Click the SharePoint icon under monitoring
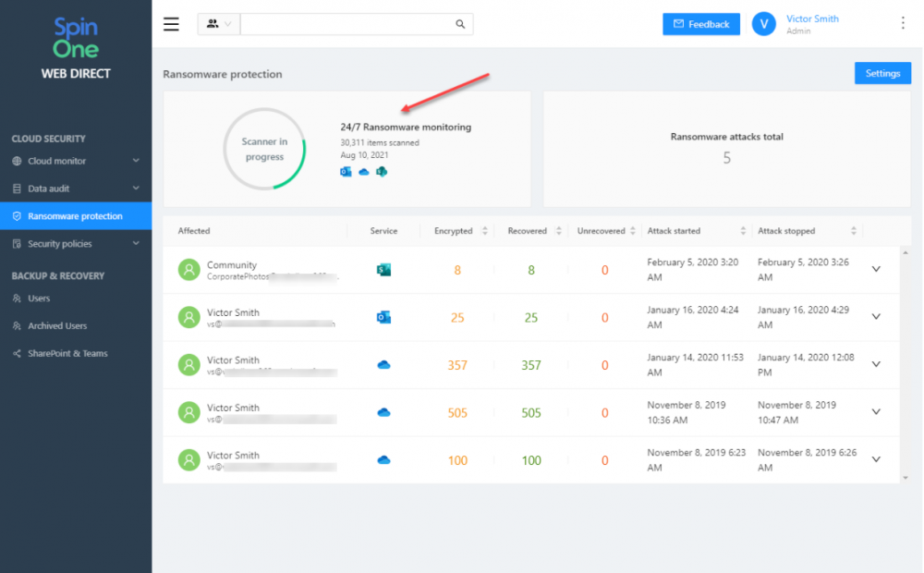 [x=382, y=172]
